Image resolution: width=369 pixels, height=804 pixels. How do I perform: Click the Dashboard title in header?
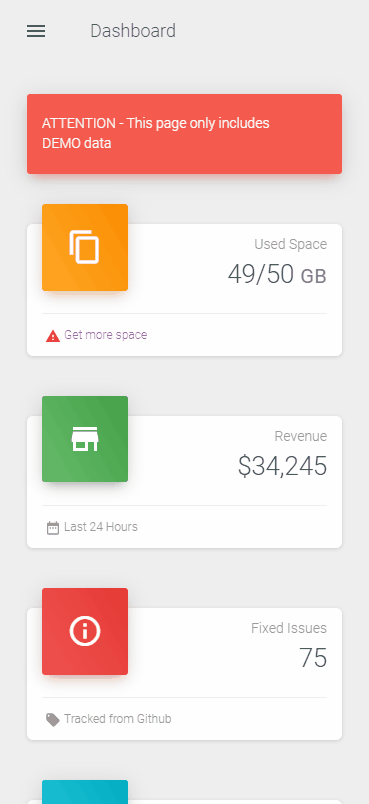[x=133, y=31]
